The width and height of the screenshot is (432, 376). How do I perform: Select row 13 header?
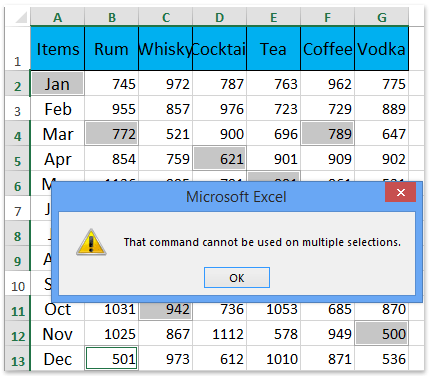pyautogui.click(x=17, y=359)
